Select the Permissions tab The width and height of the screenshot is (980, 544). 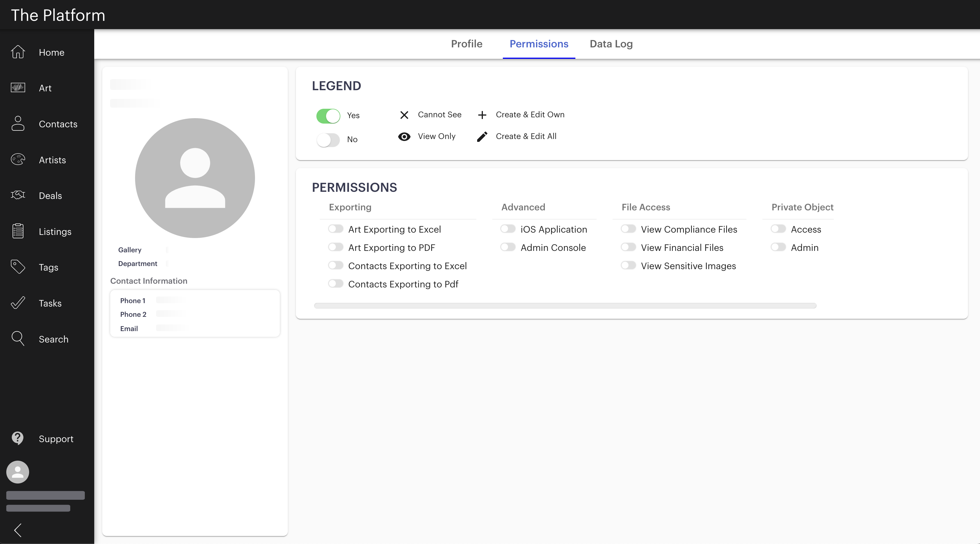coord(539,44)
